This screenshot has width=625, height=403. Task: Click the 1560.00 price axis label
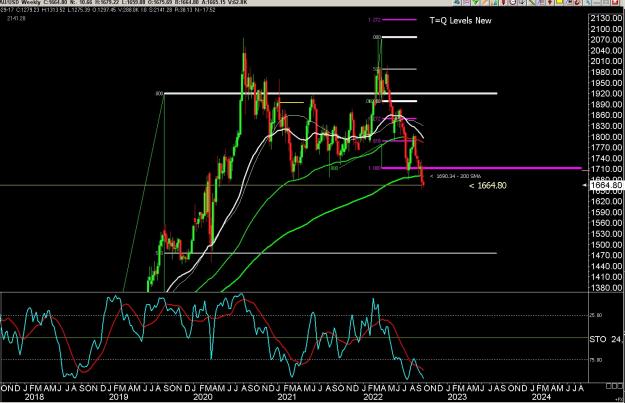(606, 223)
